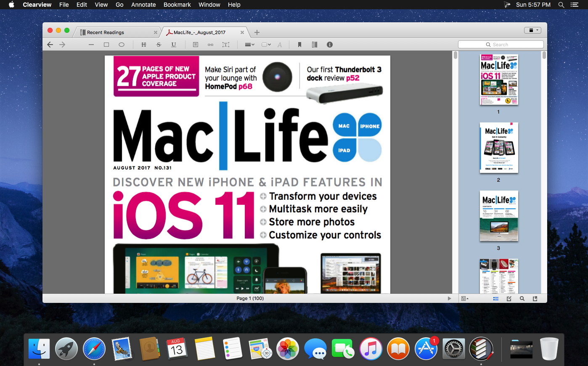Click the play arrow in the status bar
588x366 pixels.
(449, 298)
